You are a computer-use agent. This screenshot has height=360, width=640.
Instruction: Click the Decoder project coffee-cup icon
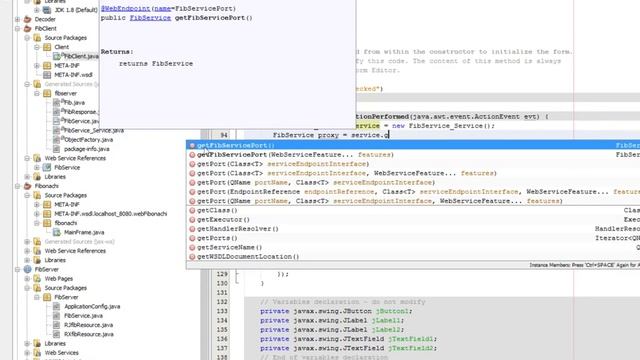(x=28, y=19)
